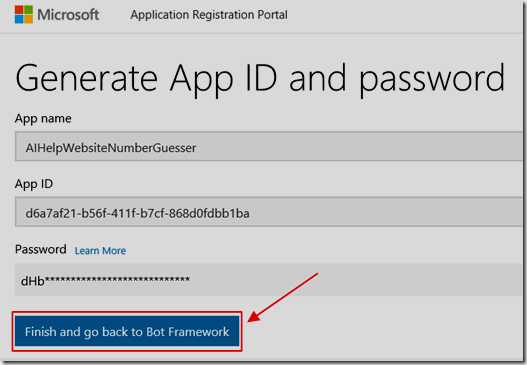527x365 pixels.
Task: Open Application Registration Portal header link
Action: (x=209, y=15)
